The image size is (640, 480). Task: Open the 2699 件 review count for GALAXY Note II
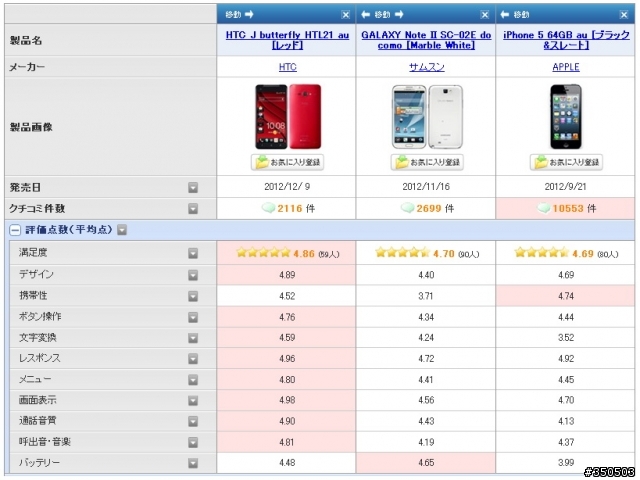pyautogui.click(x=435, y=209)
